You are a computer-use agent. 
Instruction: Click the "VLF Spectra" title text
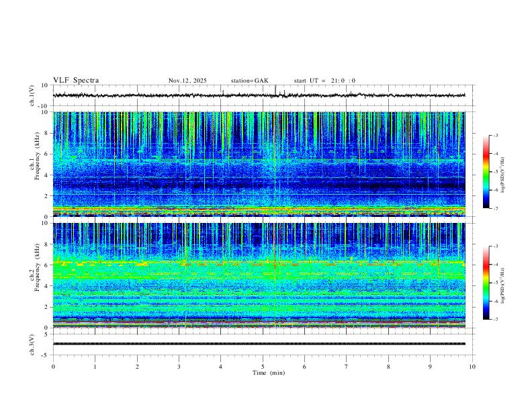tap(76, 81)
